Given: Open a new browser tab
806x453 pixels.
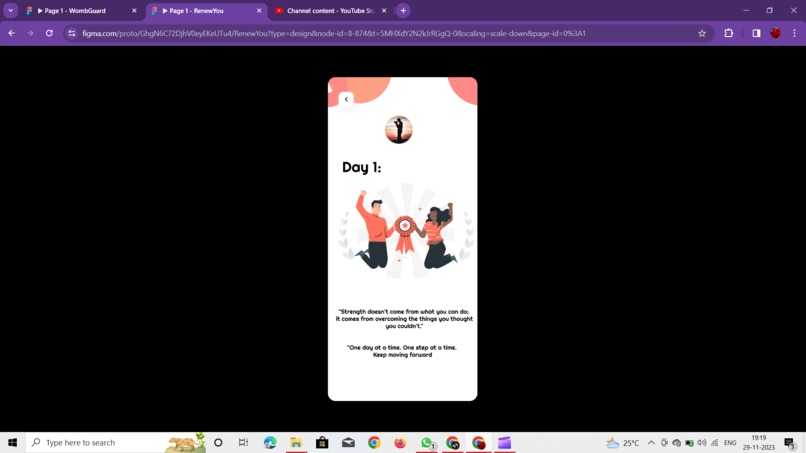Looking at the screenshot, I should 403,10.
